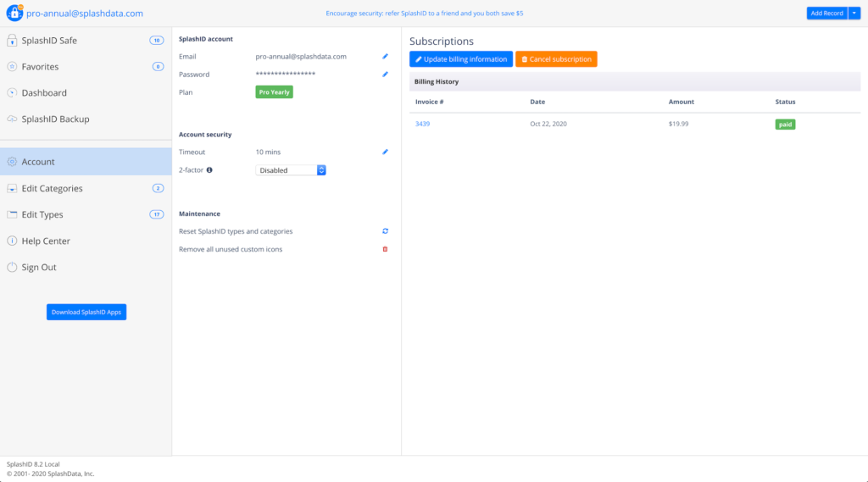Image resolution: width=868 pixels, height=482 pixels.
Task: Expand the Add Record dropdown arrow
Action: click(854, 14)
